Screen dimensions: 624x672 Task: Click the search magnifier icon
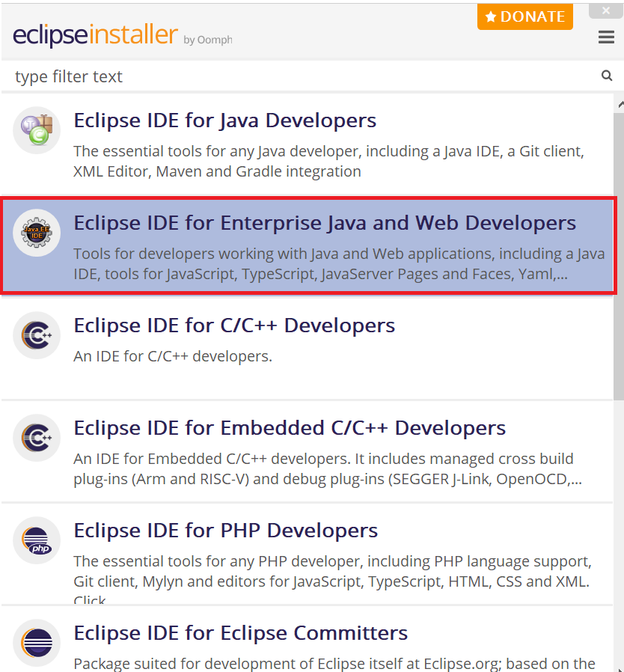pos(607,76)
